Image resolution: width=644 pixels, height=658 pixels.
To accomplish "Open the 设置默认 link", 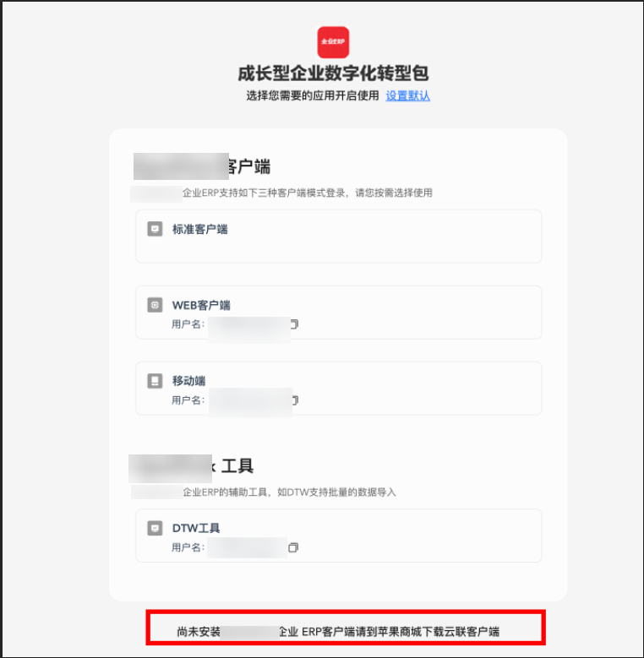I will [407, 95].
